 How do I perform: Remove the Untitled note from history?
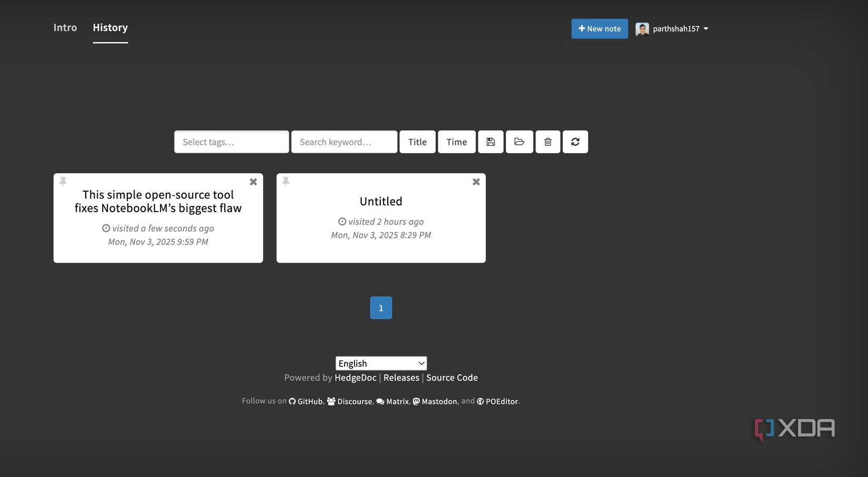pos(476,181)
